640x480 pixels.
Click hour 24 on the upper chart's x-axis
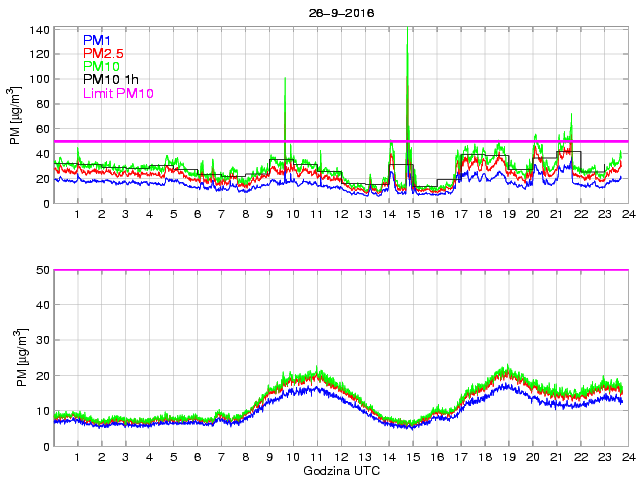tap(629, 214)
